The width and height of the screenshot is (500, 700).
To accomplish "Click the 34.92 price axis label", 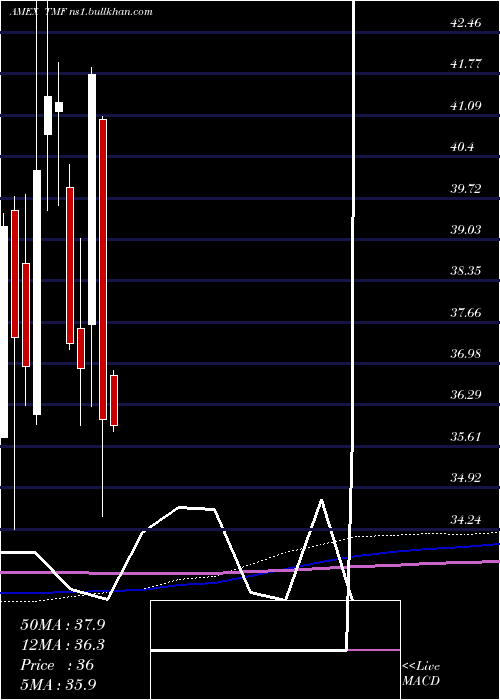I will (466, 478).
